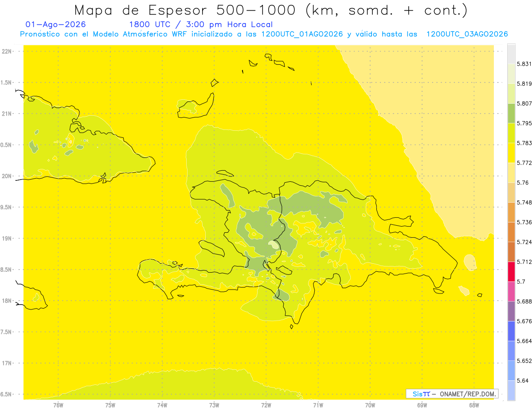Click the legend value 5.652

click(x=524, y=361)
